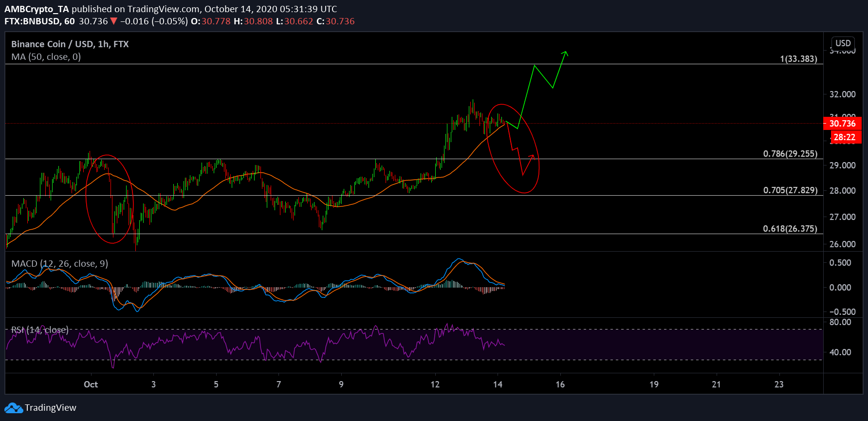Viewport: 868px width, 421px height.
Task: Click the Binance Coin / USD chart title
Action: click(70, 44)
